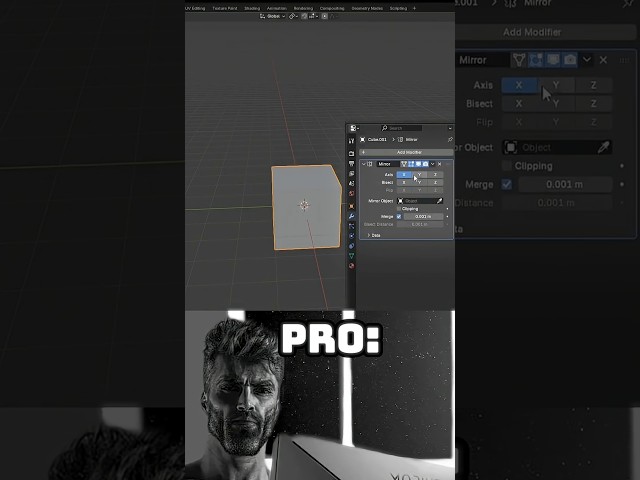Switch to Shading workspace
The image size is (640, 480).
(x=252, y=8)
